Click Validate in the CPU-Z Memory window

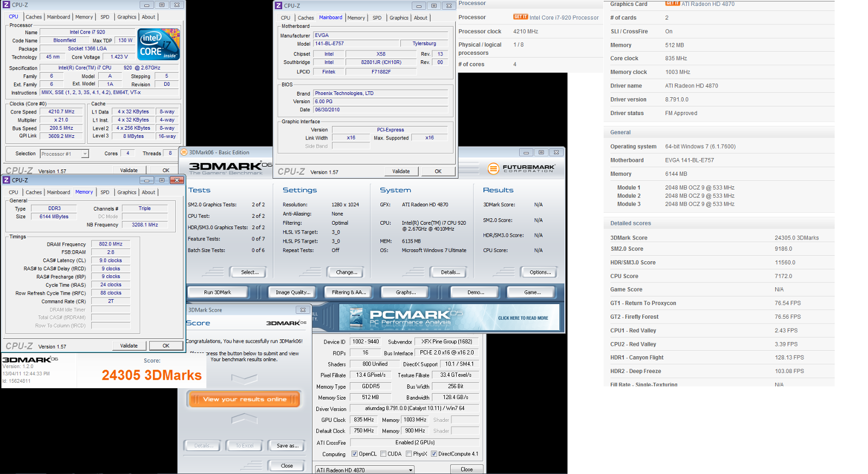point(129,345)
